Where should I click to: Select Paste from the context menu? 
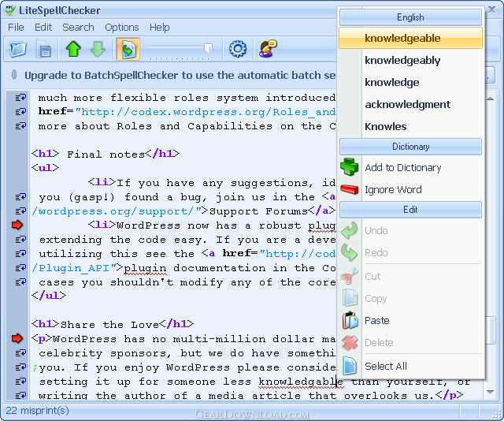click(377, 321)
